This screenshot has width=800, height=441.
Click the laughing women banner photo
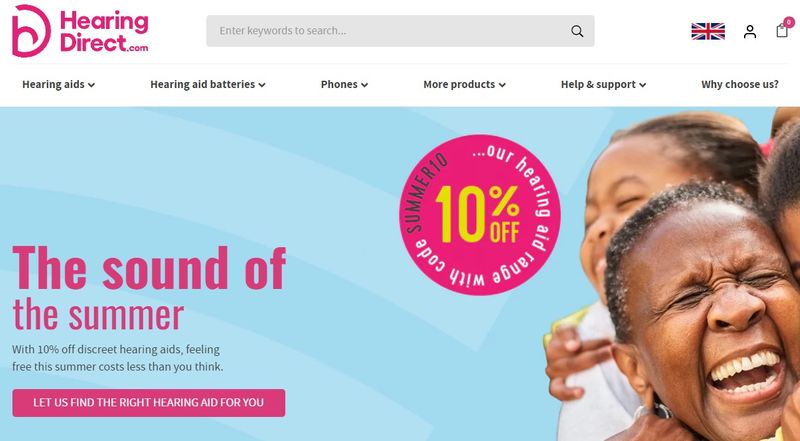(x=672, y=274)
